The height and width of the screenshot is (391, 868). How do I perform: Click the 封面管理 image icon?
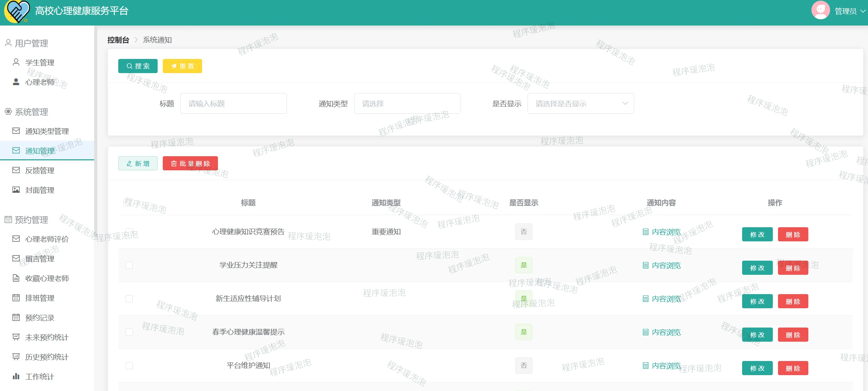16,190
